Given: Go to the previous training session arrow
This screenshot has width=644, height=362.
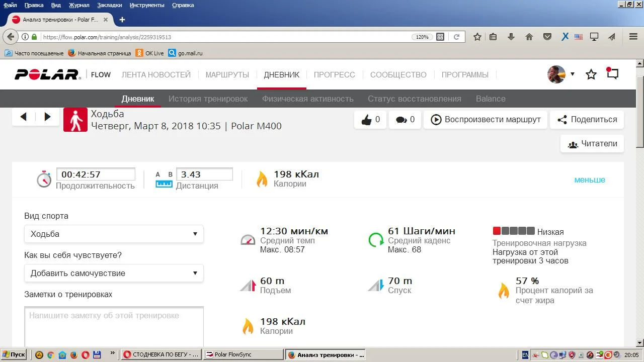Looking at the screenshot, I should (x=23, y=117).
